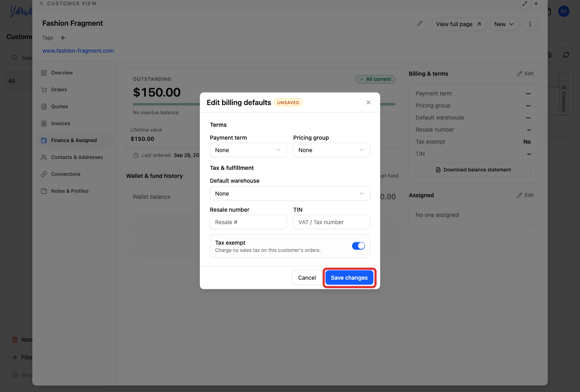Toggle the Tax exempt switch
The height and width of the screenshot is (392, 580).
358,246
